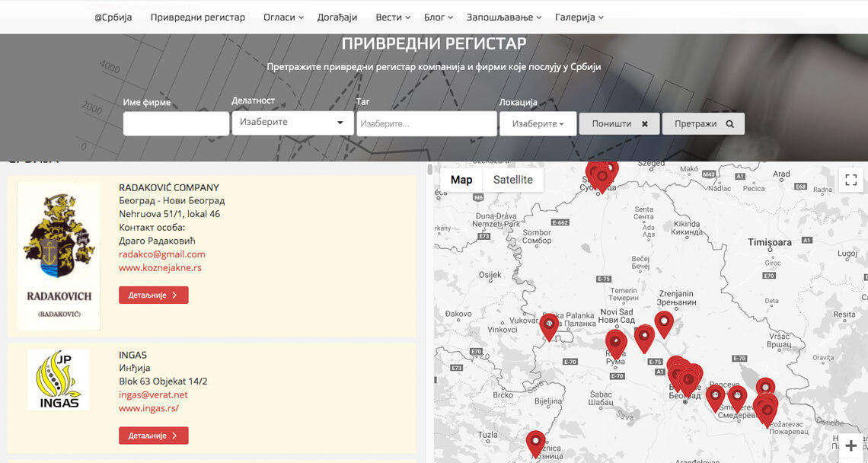
Task: Switch the map to Map view
Action: coord(461,180)
